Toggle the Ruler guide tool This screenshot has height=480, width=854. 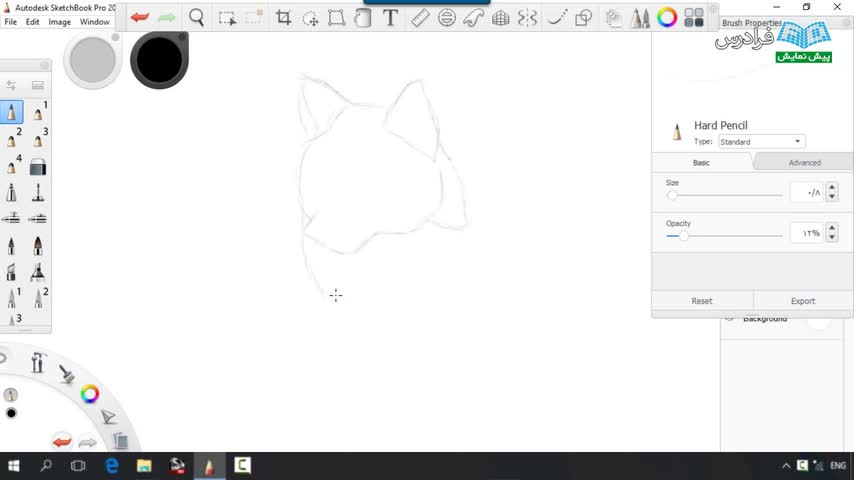point(420,17)
